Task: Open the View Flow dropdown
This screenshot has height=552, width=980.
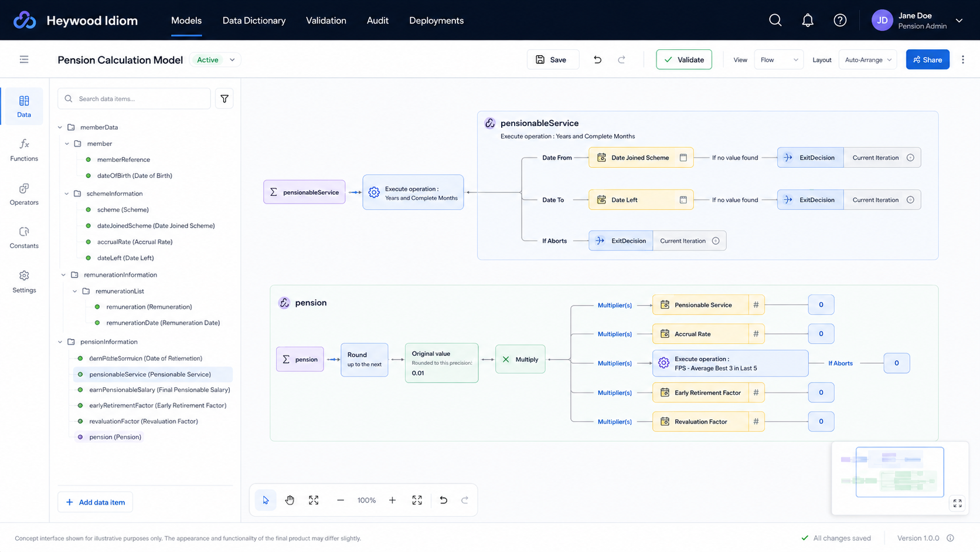Action: point(778,60)
